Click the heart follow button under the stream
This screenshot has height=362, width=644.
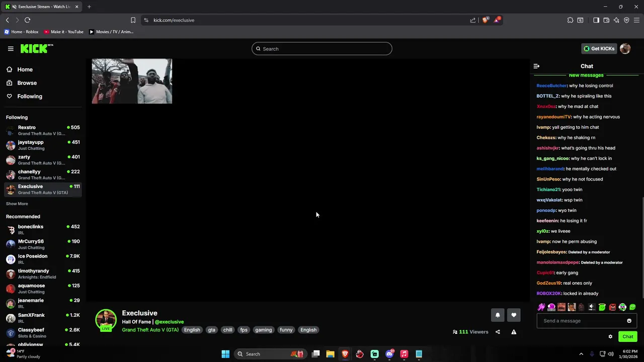click(514, 315)
